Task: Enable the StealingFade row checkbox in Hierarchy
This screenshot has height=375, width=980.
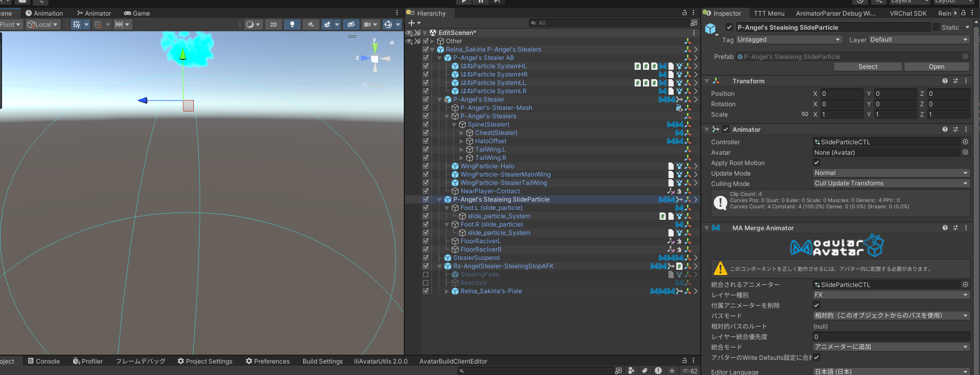Action: tap(426, 274)
